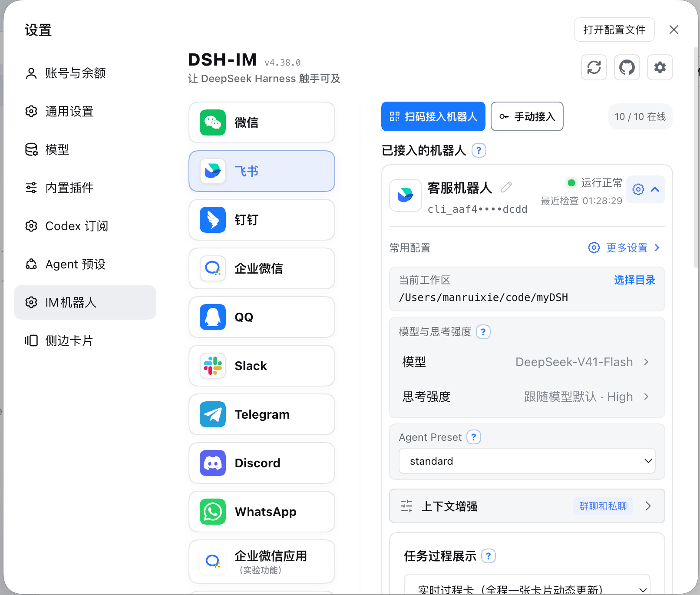Click the 10 / 10 在线 status badge

point(641,116)
